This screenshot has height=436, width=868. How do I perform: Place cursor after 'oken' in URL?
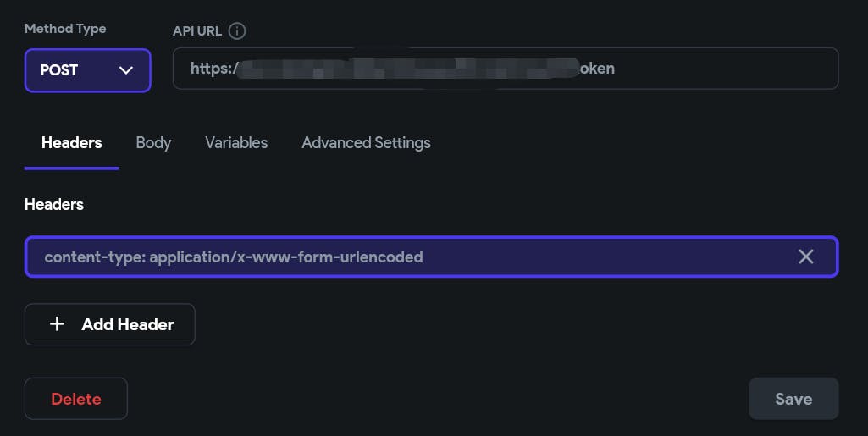(x=616, y=69)
